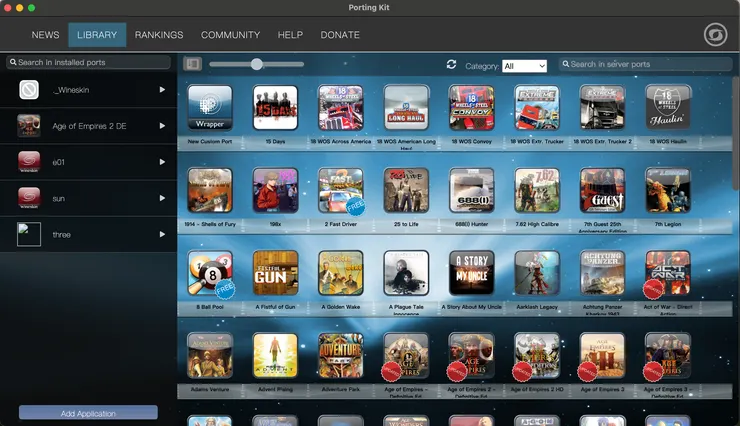Viewport: 740px width, 426px height.
Task: Select A Fistful of Gun icon
Action: click(275, 273)
